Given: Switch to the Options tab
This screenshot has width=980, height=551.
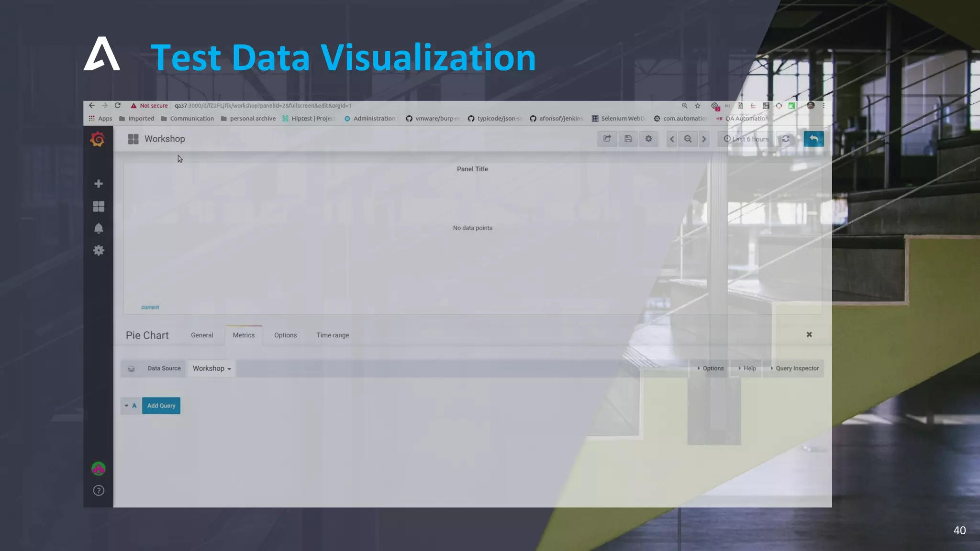Looking at the screenshot, I should (285, 335).
